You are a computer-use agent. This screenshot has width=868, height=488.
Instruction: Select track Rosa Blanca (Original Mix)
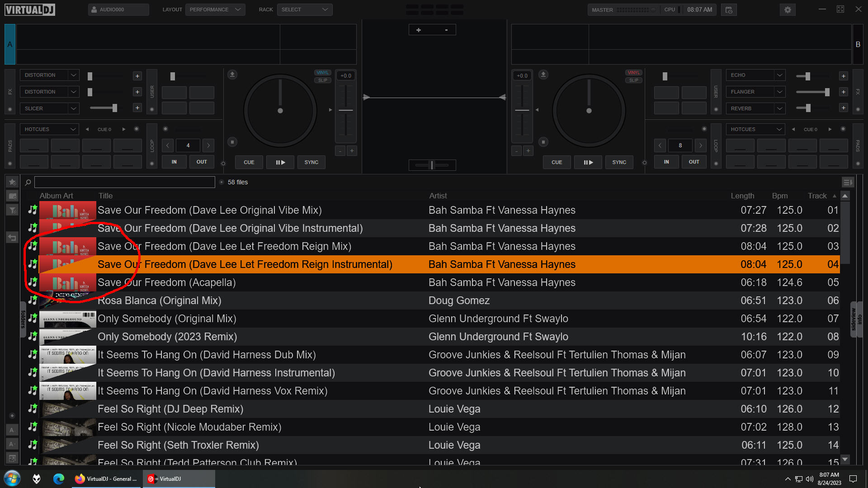tap(159, 300)
